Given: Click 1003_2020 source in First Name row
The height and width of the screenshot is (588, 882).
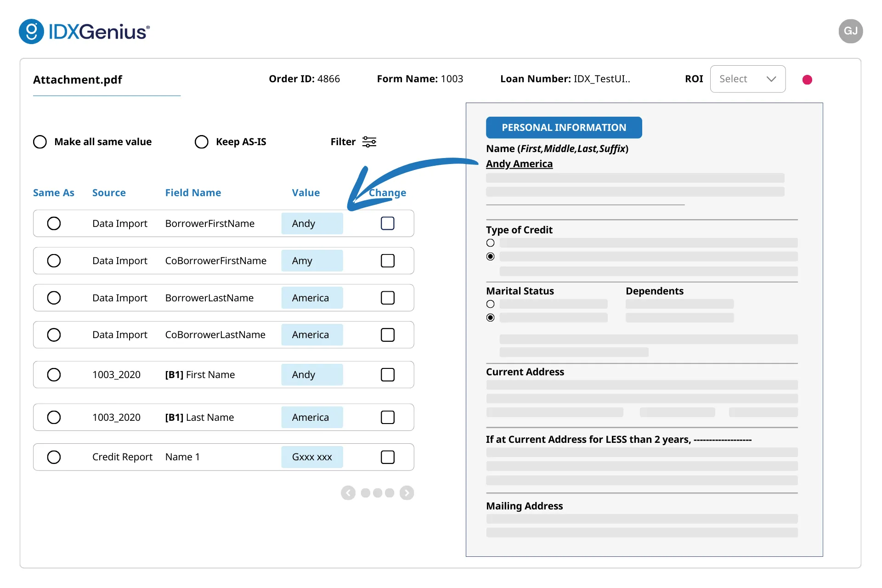Looking at the screenshot, I should pyautogui.click(x=116, y=374).
